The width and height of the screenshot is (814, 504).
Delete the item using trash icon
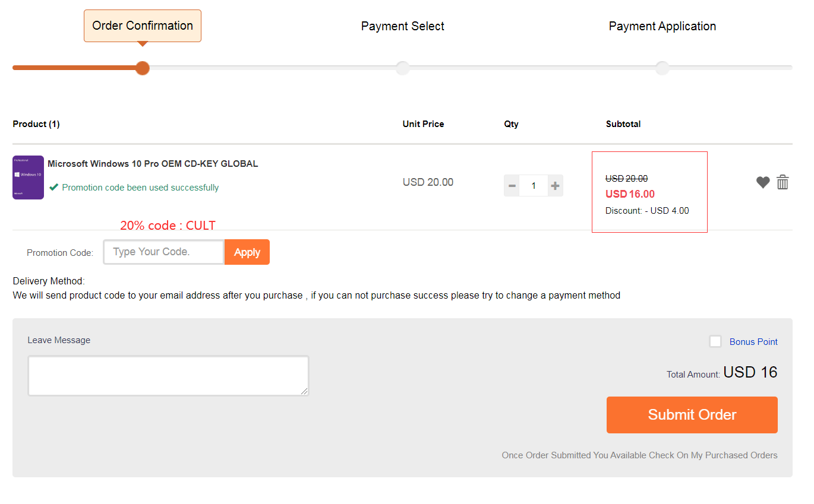[783, 182]
